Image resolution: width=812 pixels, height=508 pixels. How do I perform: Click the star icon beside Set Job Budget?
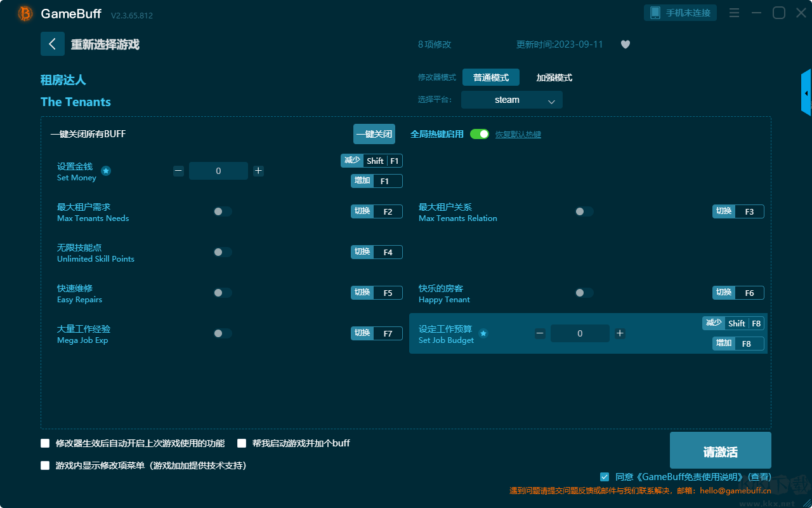pyautogui.click(x=483, y=333)
